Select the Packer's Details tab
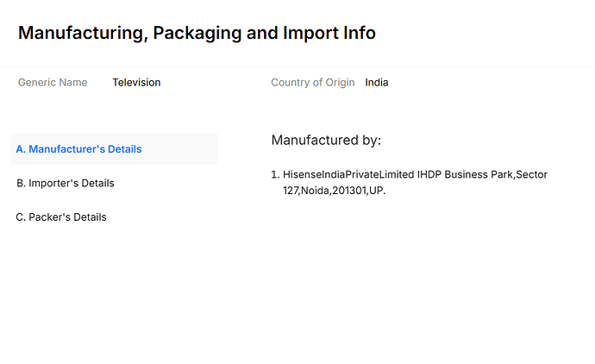Viewport: 595px width, 364px height. [x=61, y=217]
